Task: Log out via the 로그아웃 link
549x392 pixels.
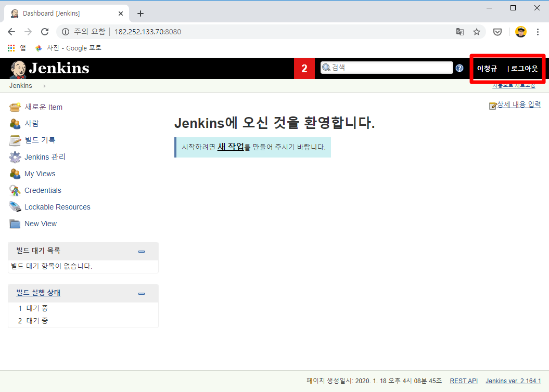Action: [526, 68]
